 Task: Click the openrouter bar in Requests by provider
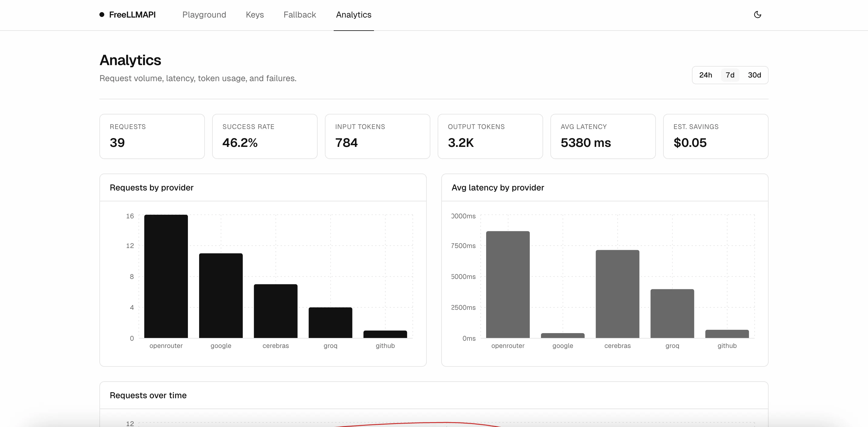click(x=166, y=276)
